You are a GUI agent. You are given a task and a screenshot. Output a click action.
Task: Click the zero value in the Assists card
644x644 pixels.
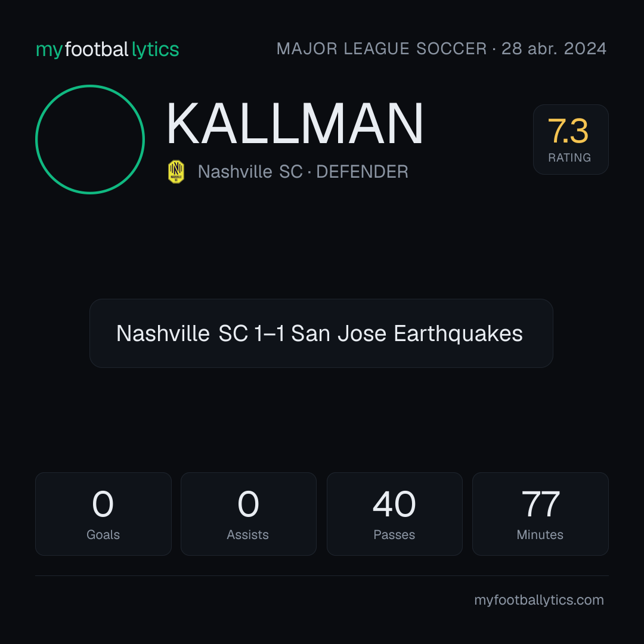(x=248, y=504)
